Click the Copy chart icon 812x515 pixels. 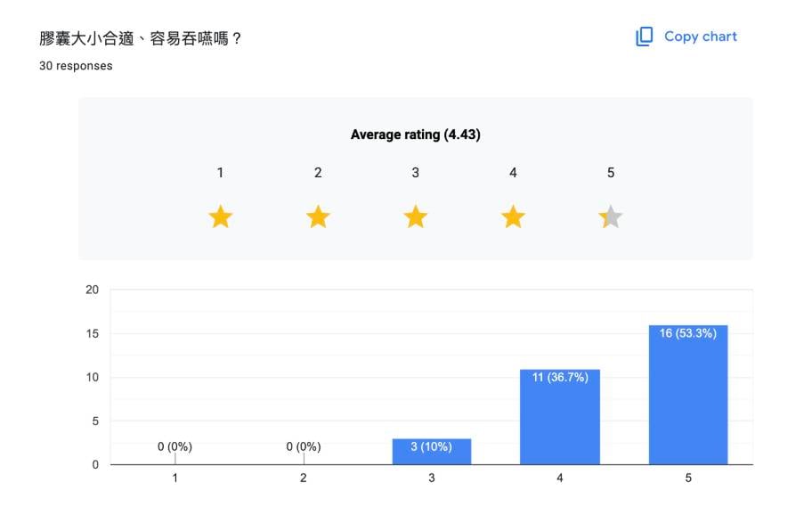(644, 37)
